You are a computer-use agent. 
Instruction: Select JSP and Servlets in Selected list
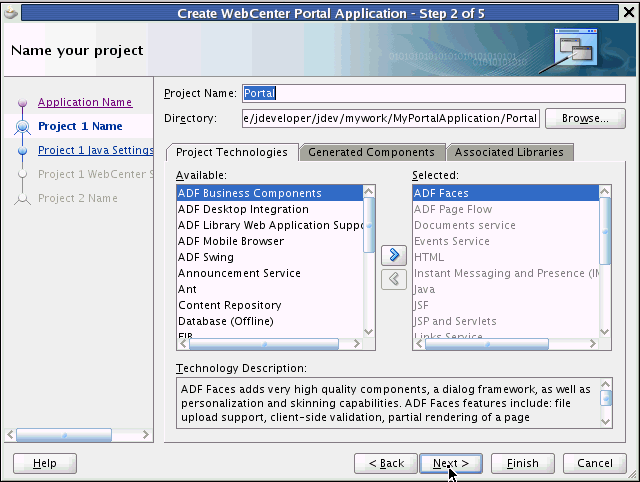(x=506, y=321)
